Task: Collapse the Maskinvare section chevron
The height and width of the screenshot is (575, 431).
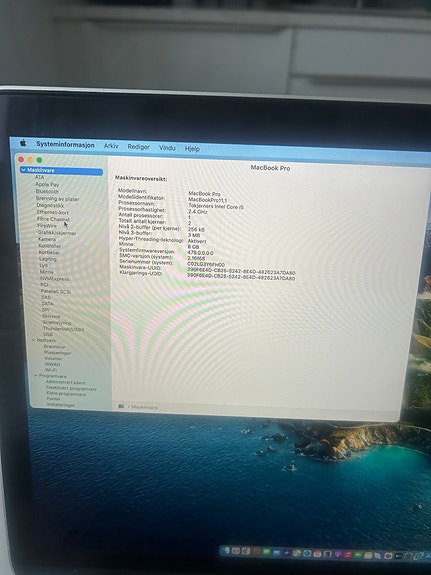Action: click(23, 170)
